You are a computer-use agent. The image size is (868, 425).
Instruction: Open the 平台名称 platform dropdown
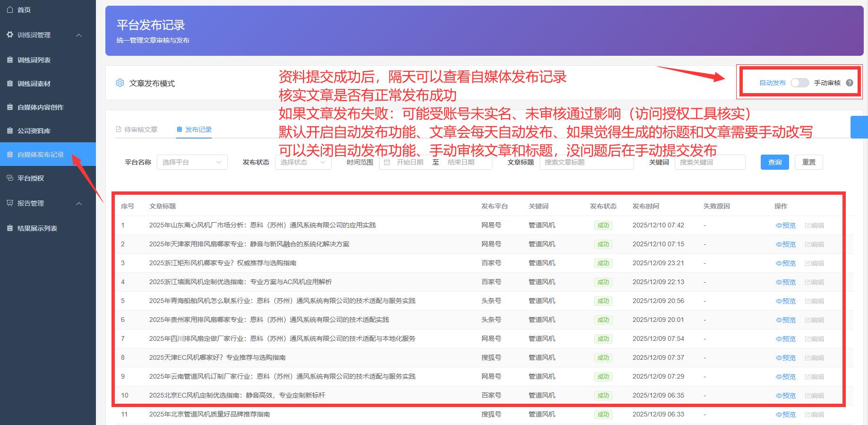[192, 162]
